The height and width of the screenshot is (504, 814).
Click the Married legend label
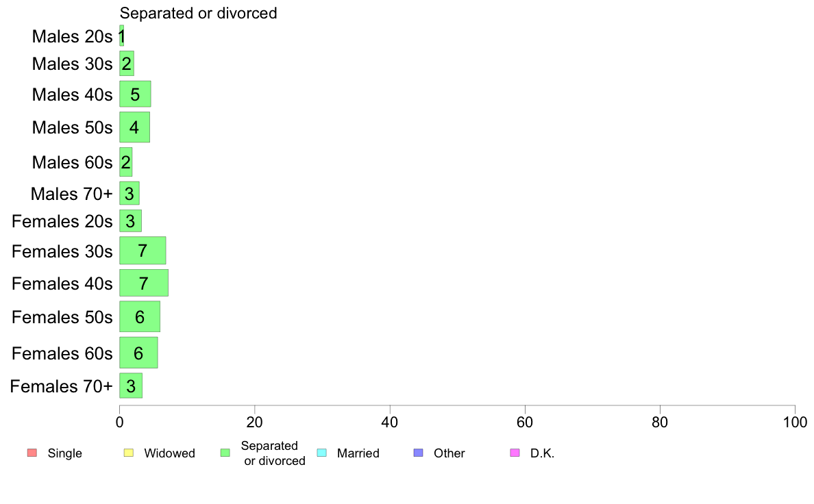358,453
